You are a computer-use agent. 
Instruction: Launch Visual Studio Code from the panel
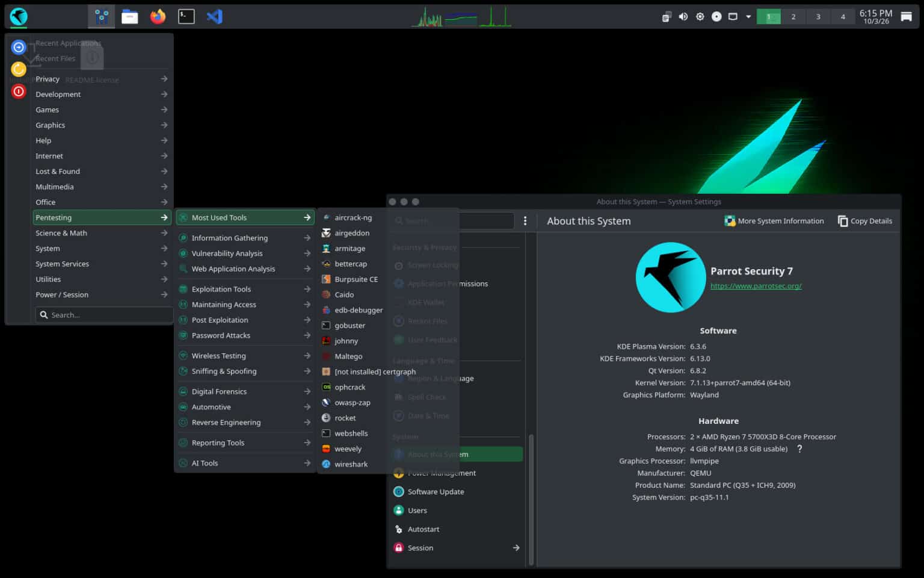[214, 16]
